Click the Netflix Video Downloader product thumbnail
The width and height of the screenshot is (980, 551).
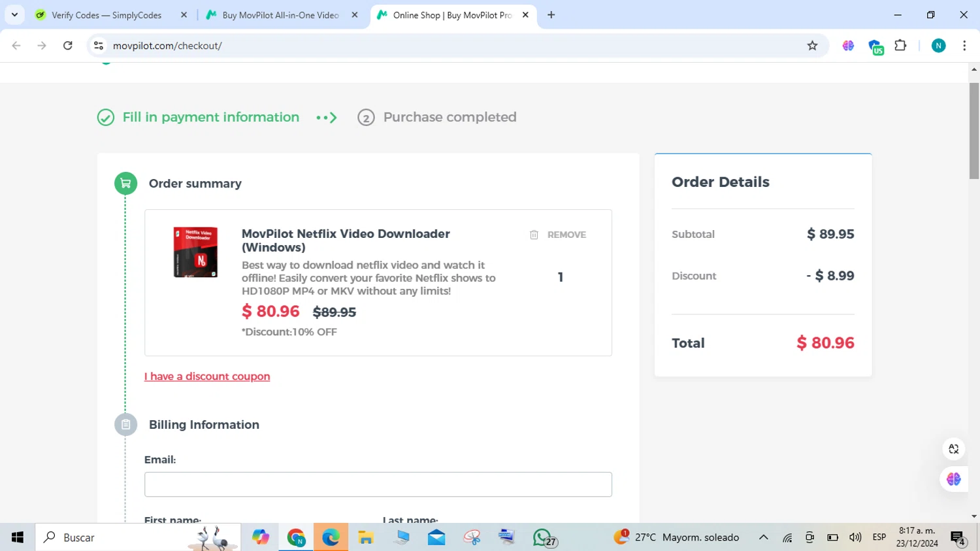pyautogui.click(x=195, y=252)
